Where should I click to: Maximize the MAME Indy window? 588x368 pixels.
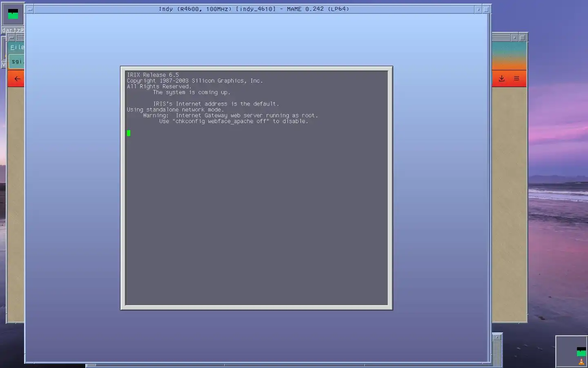(486, 9)
